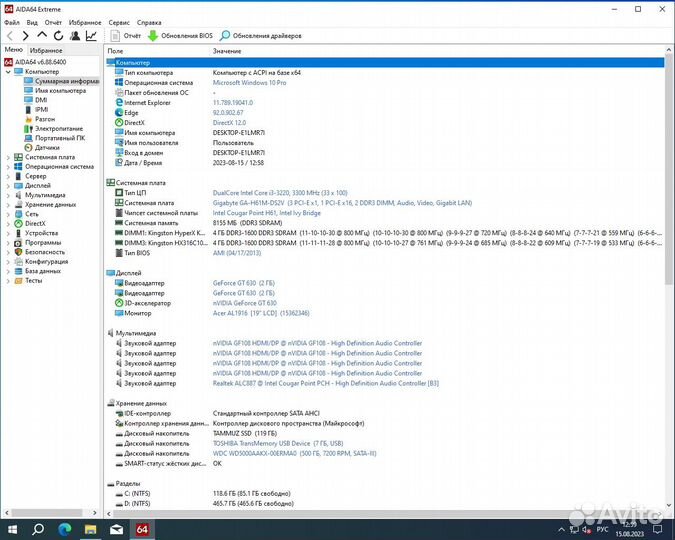Launch Edge from the taskbar
The image size is (675, 540).
pos(65,529)
